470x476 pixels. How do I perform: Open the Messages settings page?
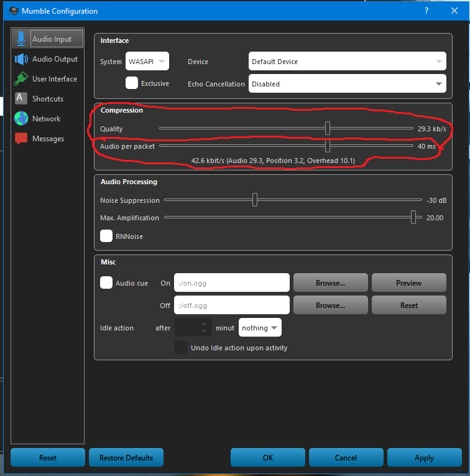[48, 138]
